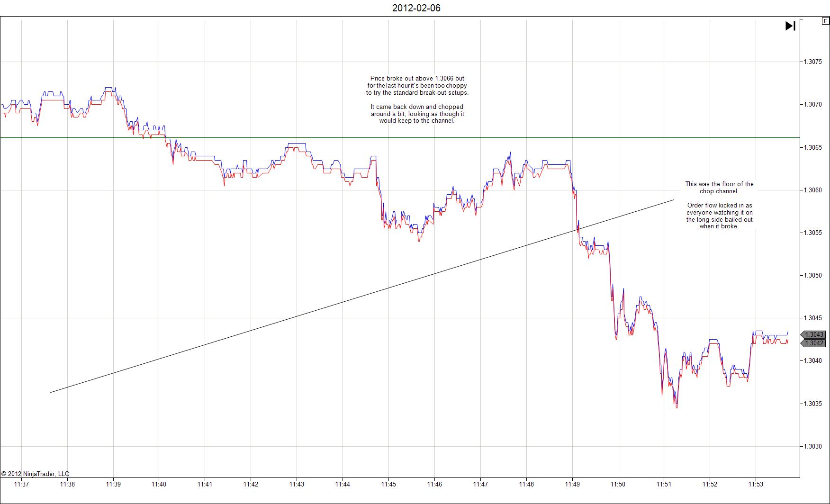The image size is (830, 504).
Task: Click the 'It came back down and chopped' note
Action: tap(417, 114)
